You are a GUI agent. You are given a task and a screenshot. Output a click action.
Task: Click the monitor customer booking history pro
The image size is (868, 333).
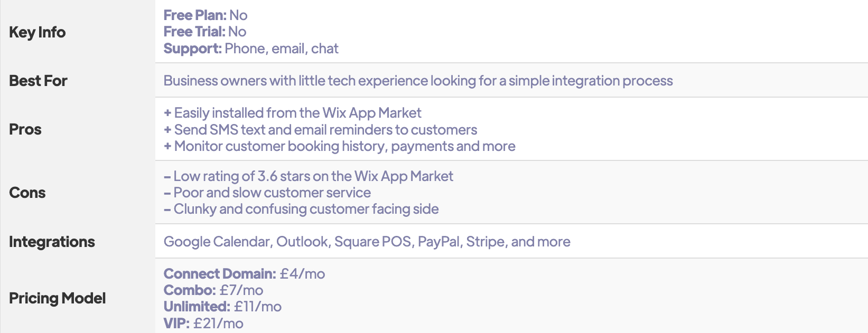pos(340,146)
